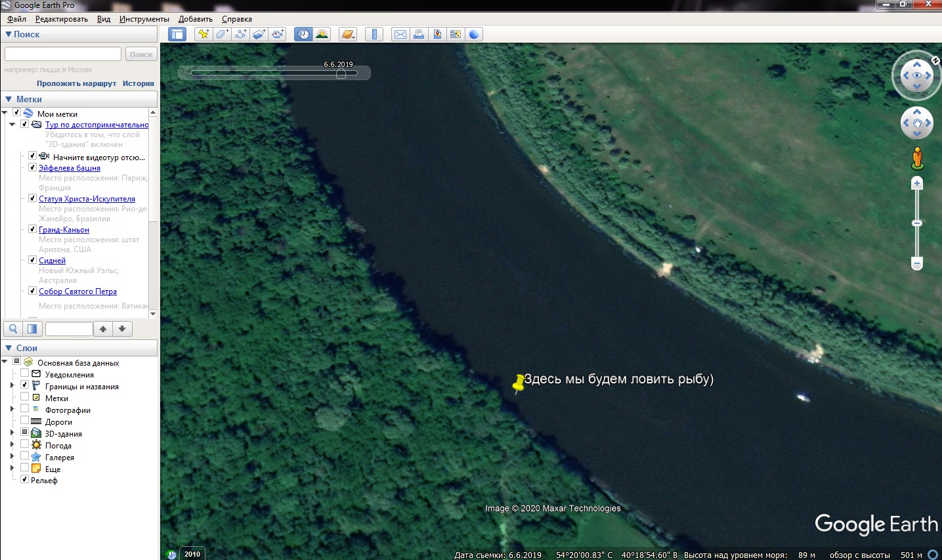Add a placemark with the pushpin tool
The height and width of the screenshot is (560, 942).
(x=203, y=34)
